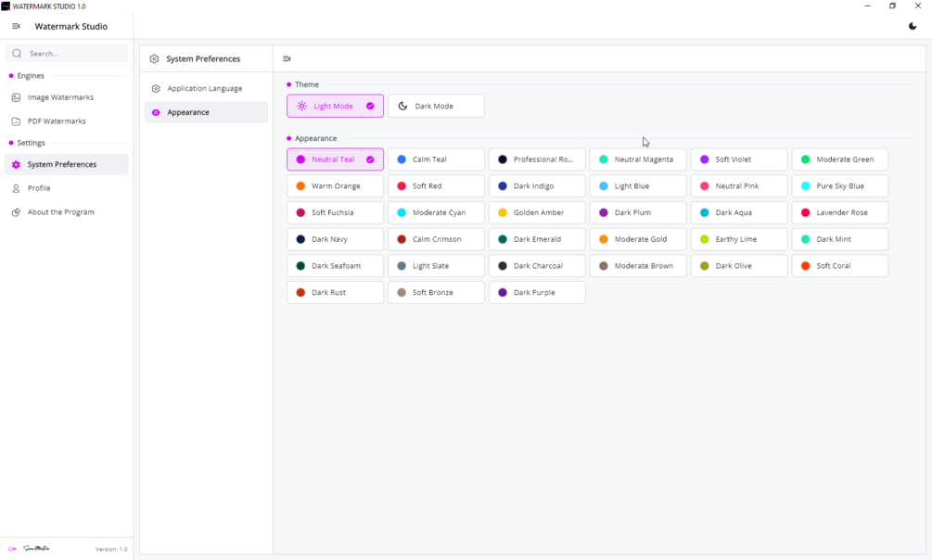Collapse preferences panel with content header icon

(287, 58)
